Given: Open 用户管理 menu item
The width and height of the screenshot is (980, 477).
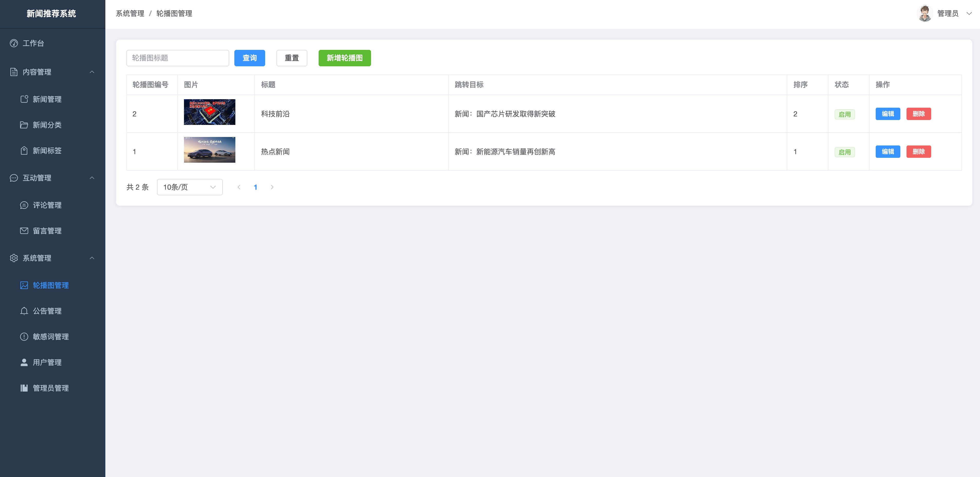Looking at the screenshot, I should pyautogui.click(x=52, y=363).
